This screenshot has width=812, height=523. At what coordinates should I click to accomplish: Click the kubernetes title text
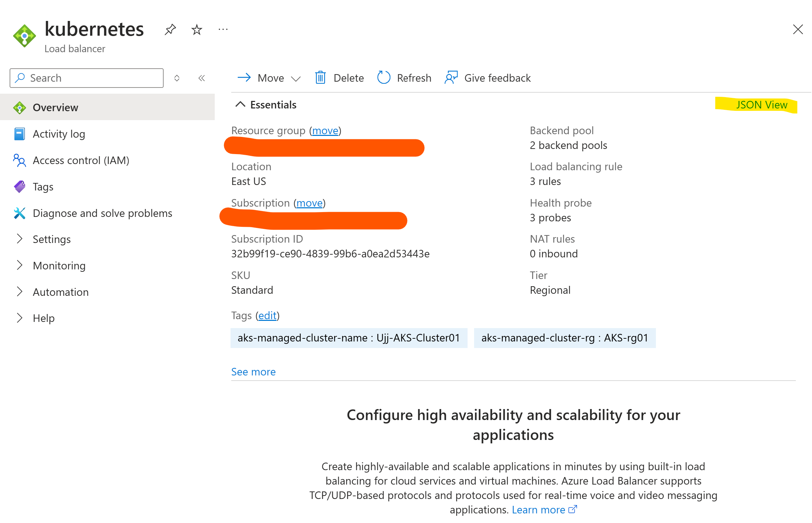click(x=94, y=29)
